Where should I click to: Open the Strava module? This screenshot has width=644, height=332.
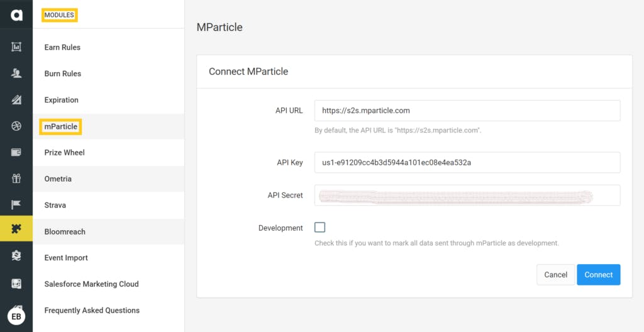click(x=108, y=205)
